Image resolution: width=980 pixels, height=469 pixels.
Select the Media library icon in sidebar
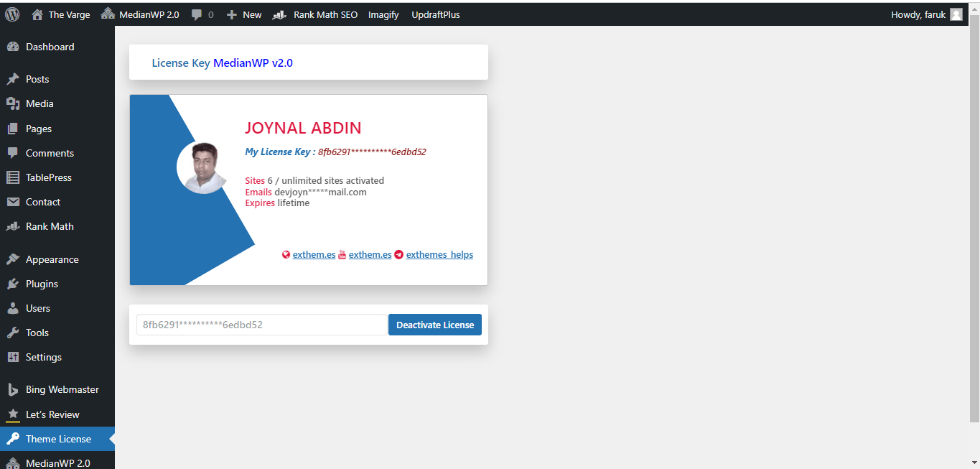[x=13, y=103]
